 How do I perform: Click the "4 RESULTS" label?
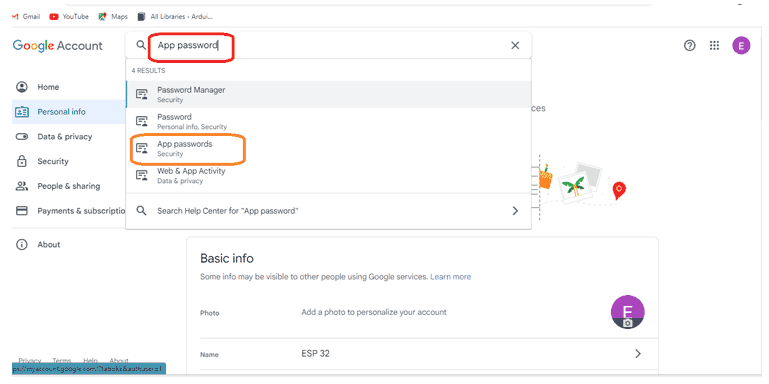click(149, 71)
